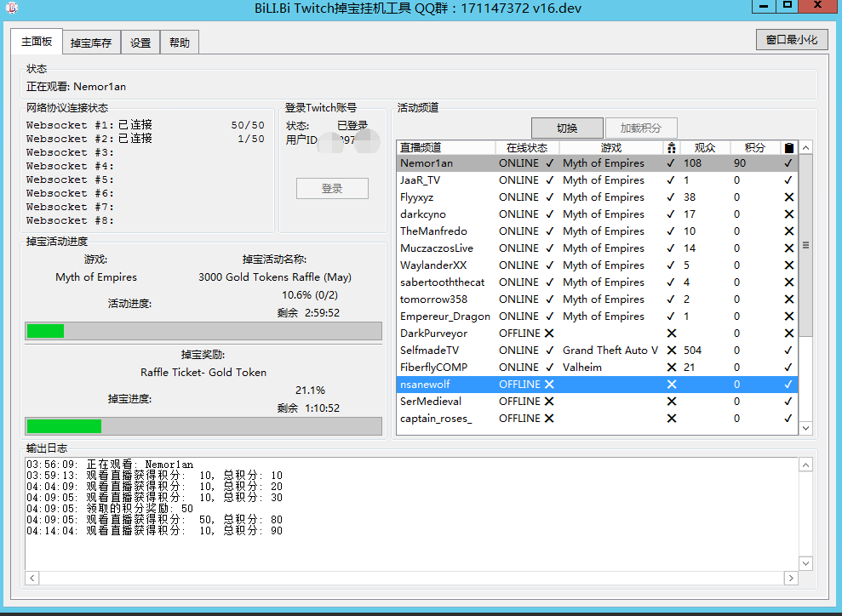Toggle captain_roses_'s watch status cross
Screen dimensions: 842x616
(672, 418)
